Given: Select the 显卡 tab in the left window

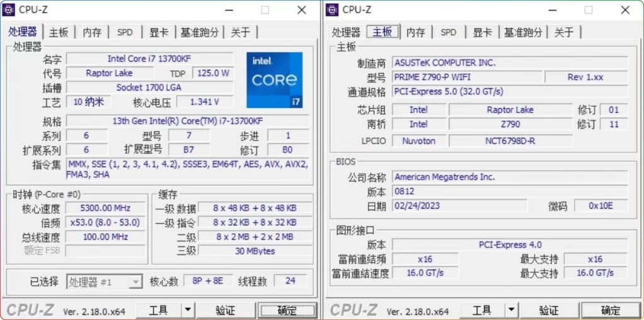Looking at the screenshot, I should 159,32.
